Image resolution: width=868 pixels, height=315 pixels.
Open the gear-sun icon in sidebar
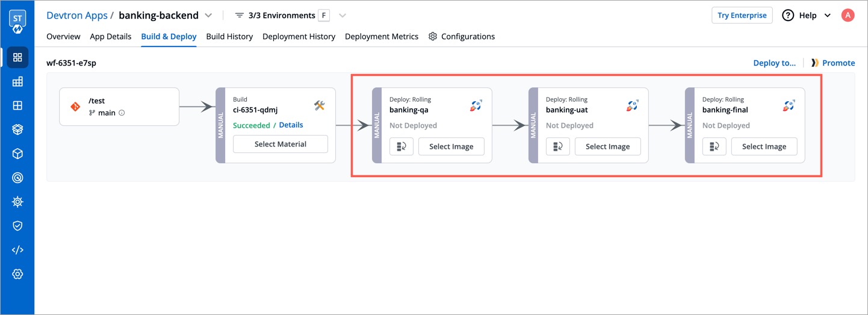click(17, 202)
